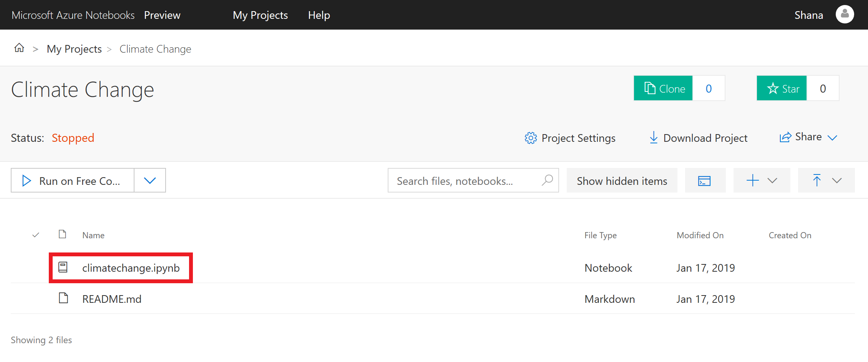Image resolution: width=868 pixels, height=362 pixels.
Task: Click the Download Project arrow icon
Action: click(x=653, y=138)
